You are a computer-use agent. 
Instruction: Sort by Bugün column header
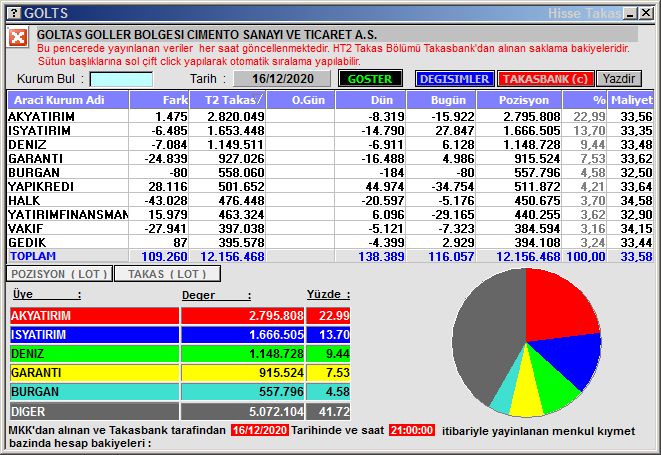441,100
